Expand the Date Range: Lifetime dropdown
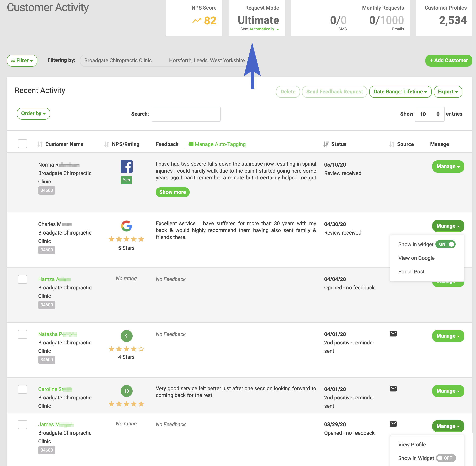The width and height of the screenshot is (476, 466). [x=400, y=92]
